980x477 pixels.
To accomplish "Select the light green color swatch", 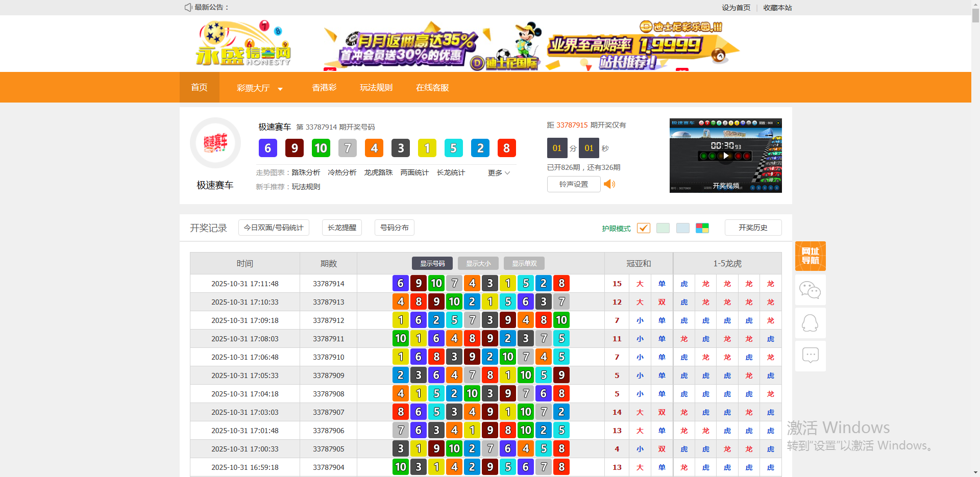I will (x=663, y=228).
